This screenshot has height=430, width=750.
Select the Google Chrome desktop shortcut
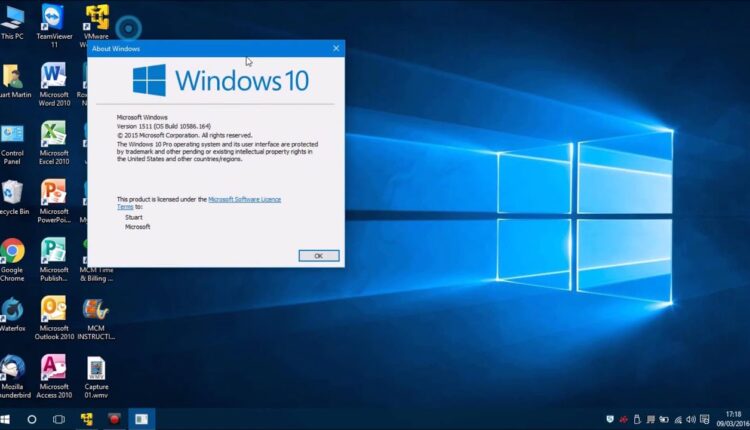[12, 250]
